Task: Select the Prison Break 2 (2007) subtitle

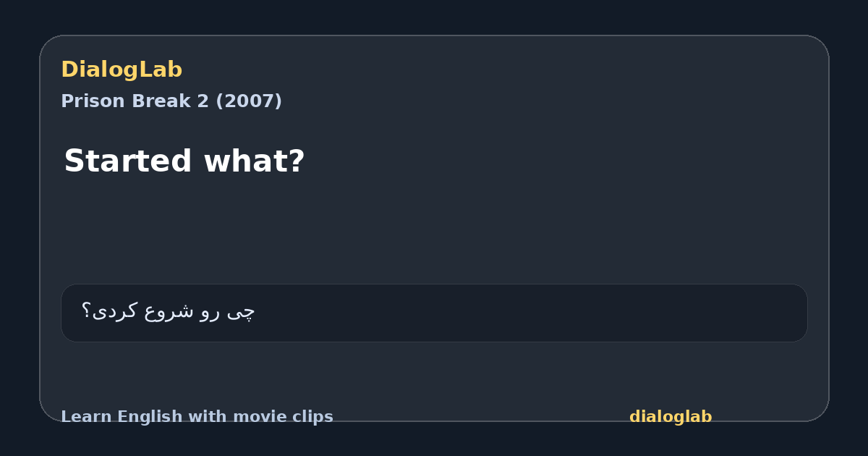Action: pyautogui.click(x=171, y=101)
